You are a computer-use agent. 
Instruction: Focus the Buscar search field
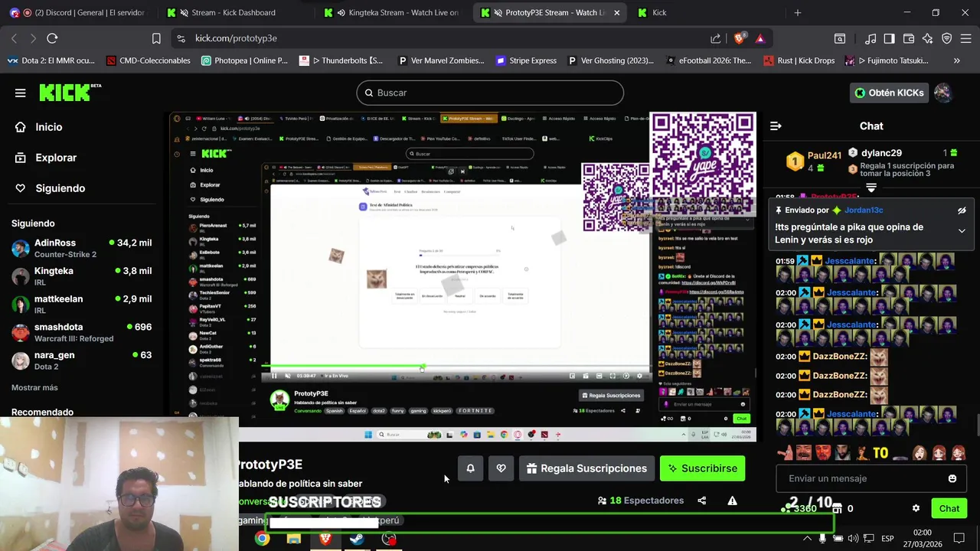click(x=490, y=93)
